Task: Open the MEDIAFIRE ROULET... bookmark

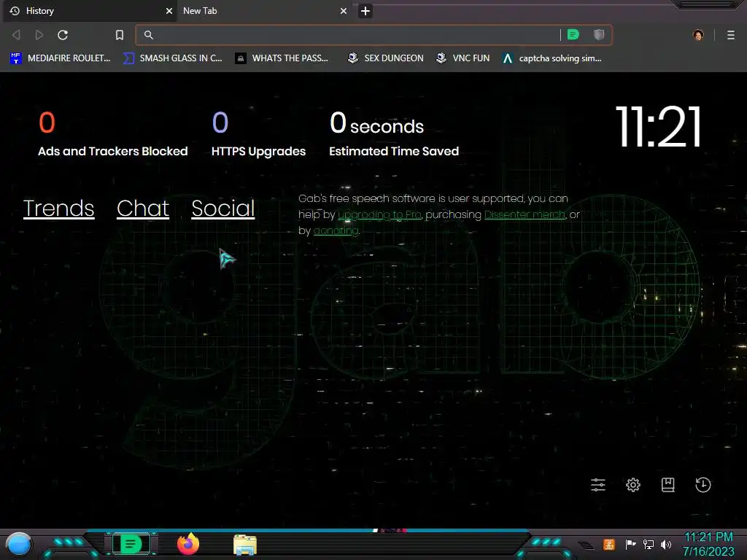Action: click(x=60, y=58)
